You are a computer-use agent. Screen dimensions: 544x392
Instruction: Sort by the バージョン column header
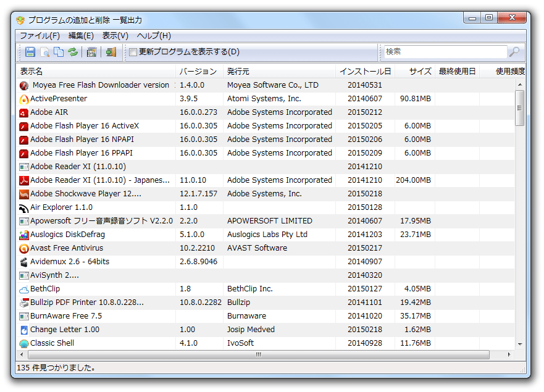pos(199,72)
